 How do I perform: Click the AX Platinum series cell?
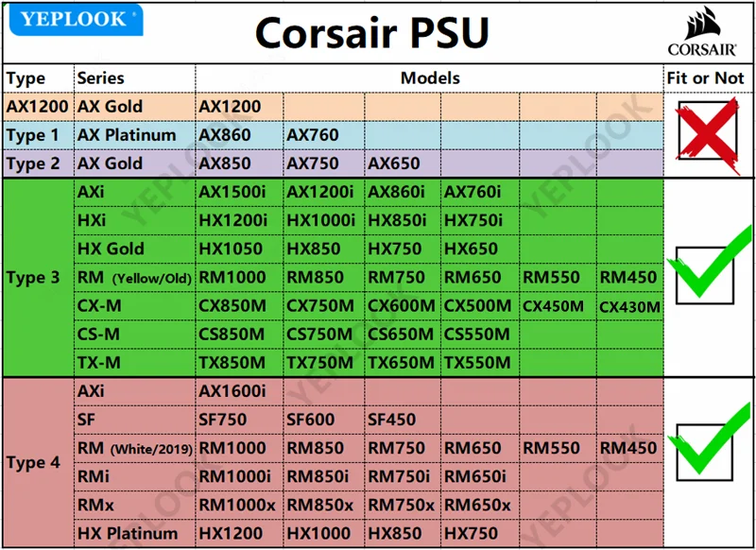coord(127,135)
